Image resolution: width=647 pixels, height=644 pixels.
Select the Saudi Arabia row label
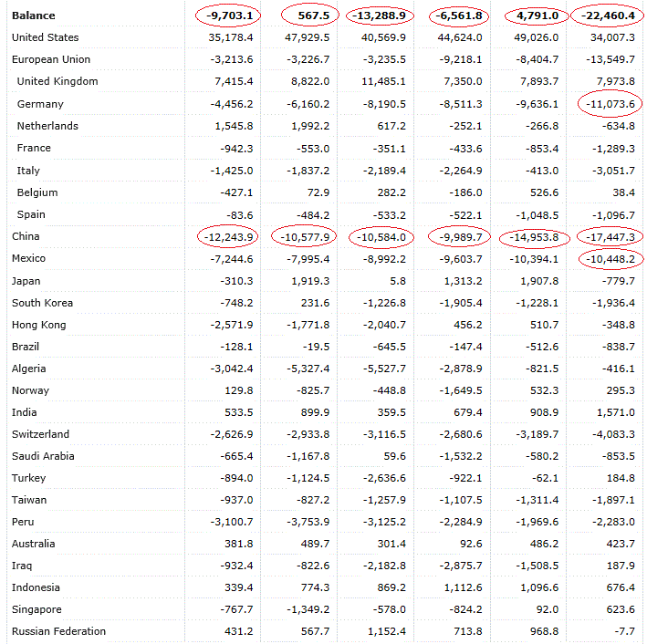click(x=43, y=456)
